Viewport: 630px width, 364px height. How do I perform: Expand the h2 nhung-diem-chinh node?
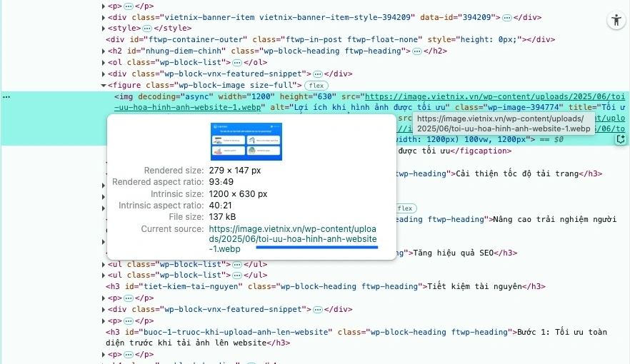coord(104,51)
